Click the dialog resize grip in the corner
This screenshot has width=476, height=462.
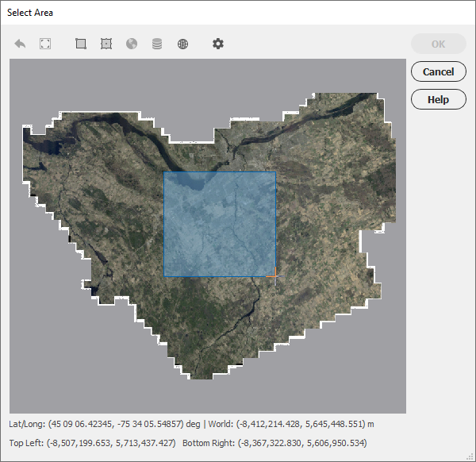(470, 456)
